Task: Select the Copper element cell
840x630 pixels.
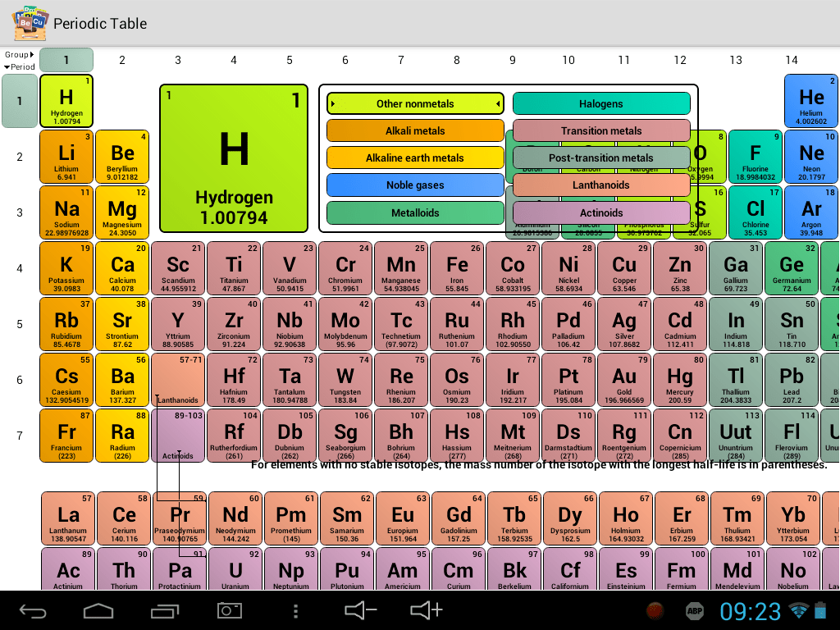Action: click(x=624, y=268)
